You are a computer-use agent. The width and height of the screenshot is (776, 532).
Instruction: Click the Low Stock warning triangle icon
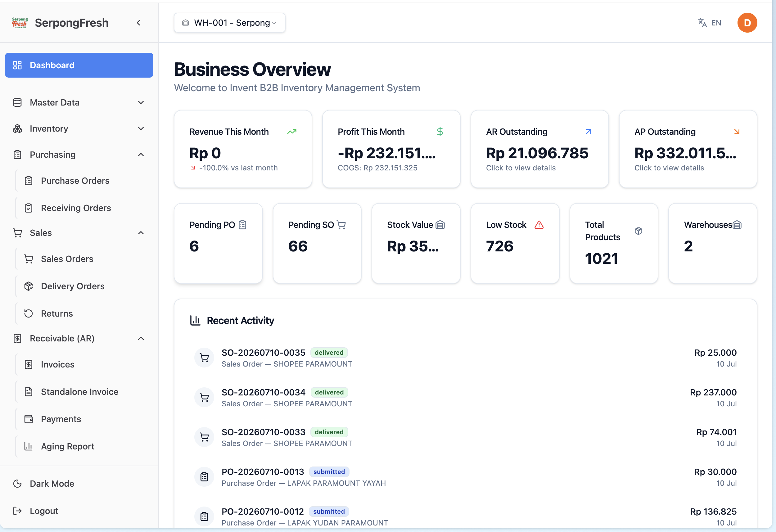tap(539, 225)
